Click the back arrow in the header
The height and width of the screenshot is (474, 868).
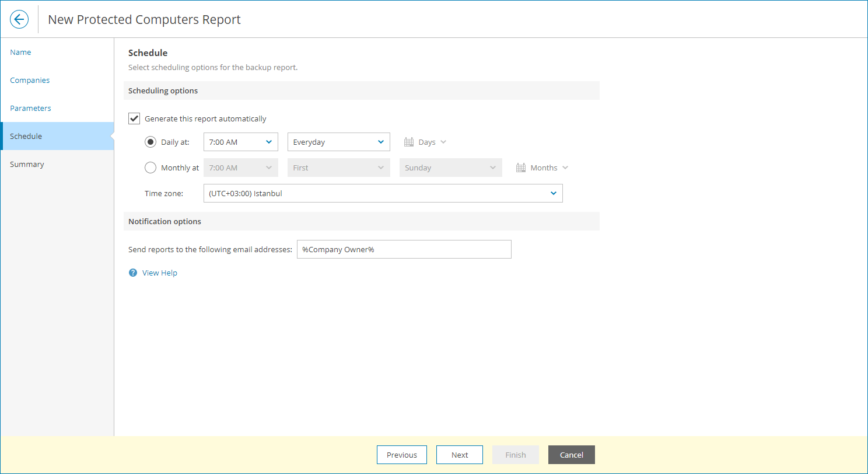coord(19,19)
